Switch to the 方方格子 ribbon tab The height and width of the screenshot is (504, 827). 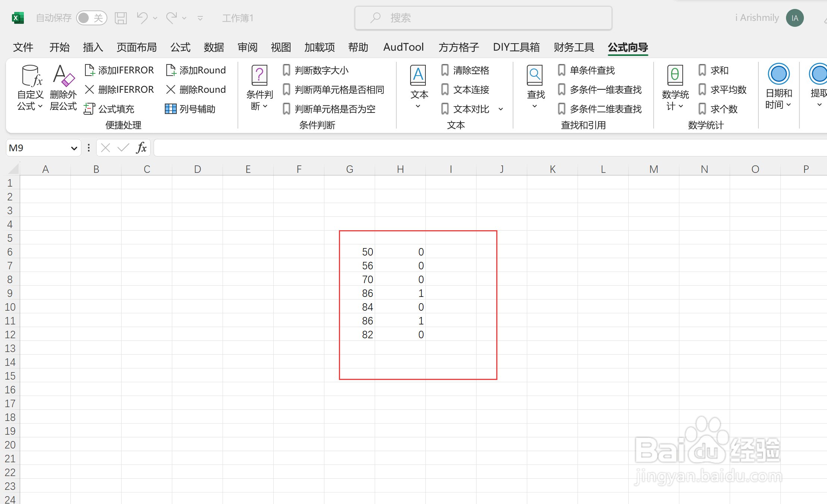coord(458,47)
